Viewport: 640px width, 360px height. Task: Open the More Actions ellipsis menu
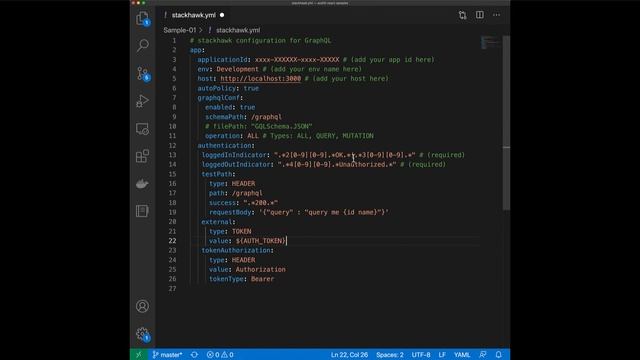coord(496,15)
